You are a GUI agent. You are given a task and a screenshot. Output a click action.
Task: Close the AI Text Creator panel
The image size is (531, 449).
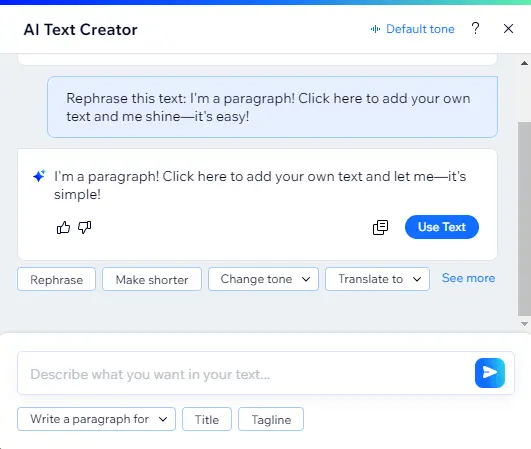pyautogui.click(x=508, y=29)
